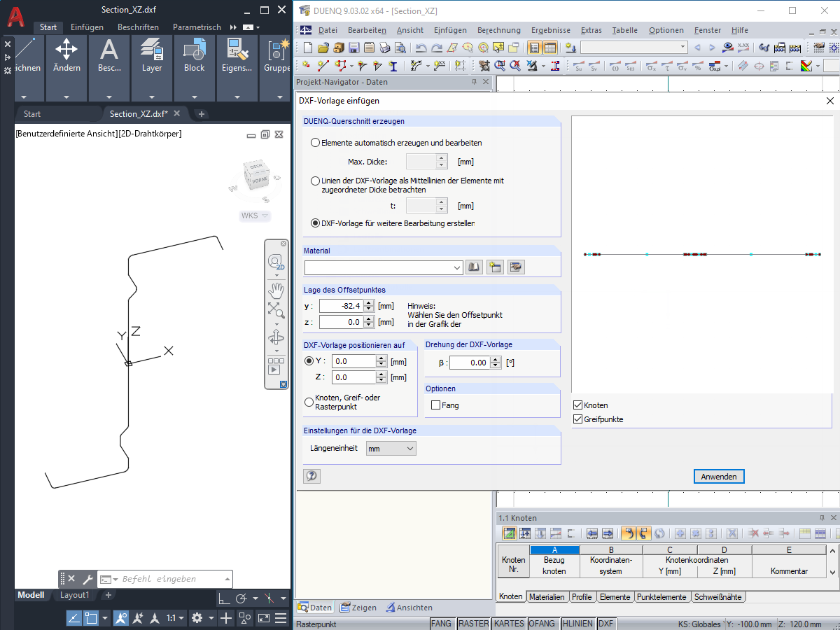Screen dimensions: 840x630
Task: Click AutoCAD pan hand tool in navigation bar
Action: click(x=276, y=289)
